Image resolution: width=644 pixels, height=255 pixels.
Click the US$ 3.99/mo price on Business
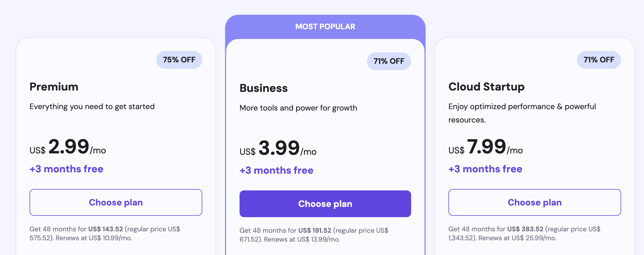278,150
